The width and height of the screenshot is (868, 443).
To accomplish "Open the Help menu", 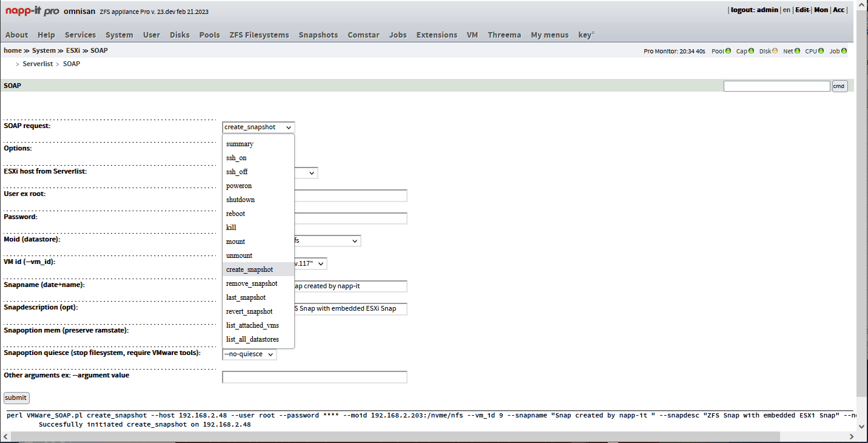I will pos(46,35).
